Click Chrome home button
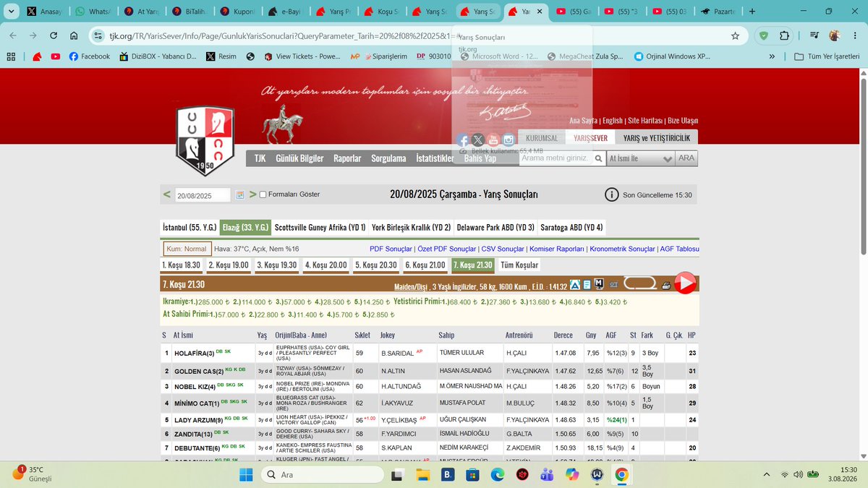The image size is (868, 488). tap(74, 35)
